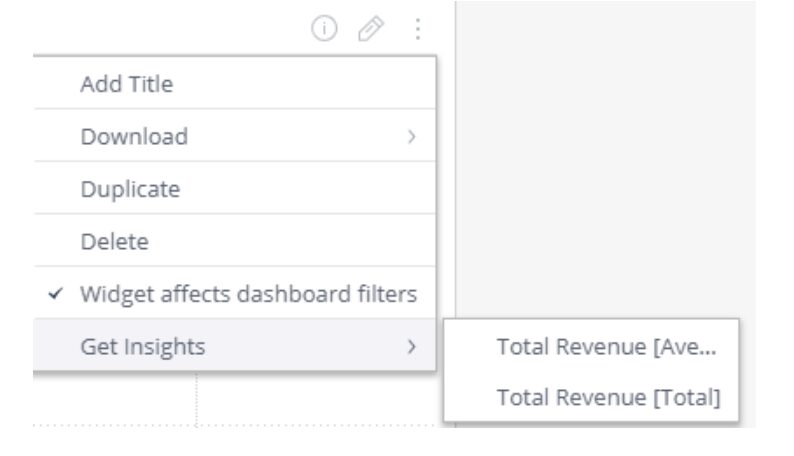Viewport: 794px width, 456px height.
Task: Expand the Get Insights submenu chevron
Action: (412, 347)
